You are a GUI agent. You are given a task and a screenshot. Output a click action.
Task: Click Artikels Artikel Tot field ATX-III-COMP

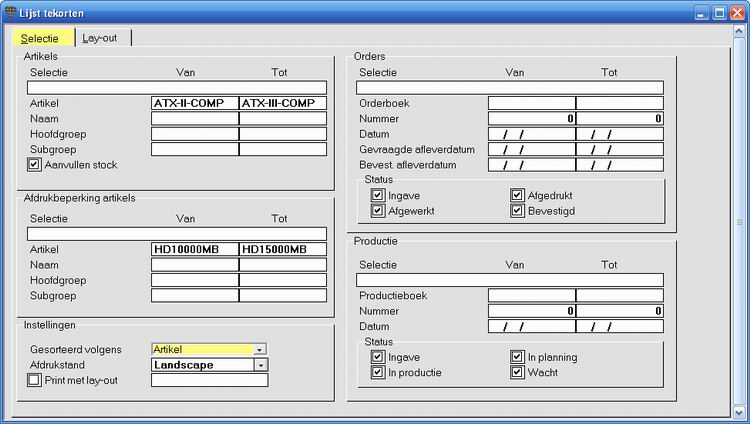tap(283, 103)
